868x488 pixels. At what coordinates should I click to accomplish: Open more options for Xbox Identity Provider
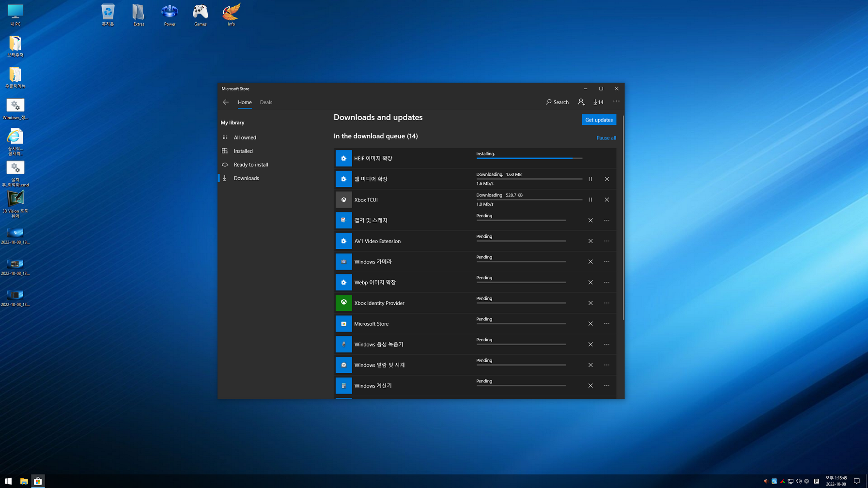(x=606, y=303)
